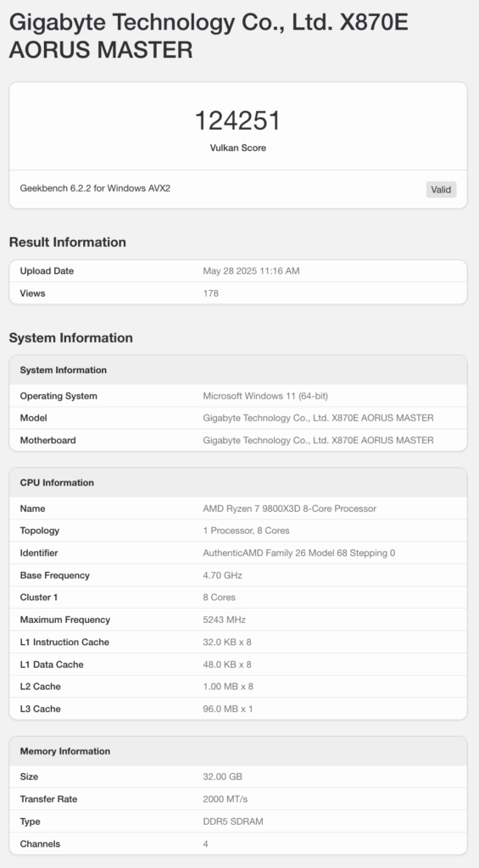
Task: Click the Views count 178
Action: tap(211, 292)
